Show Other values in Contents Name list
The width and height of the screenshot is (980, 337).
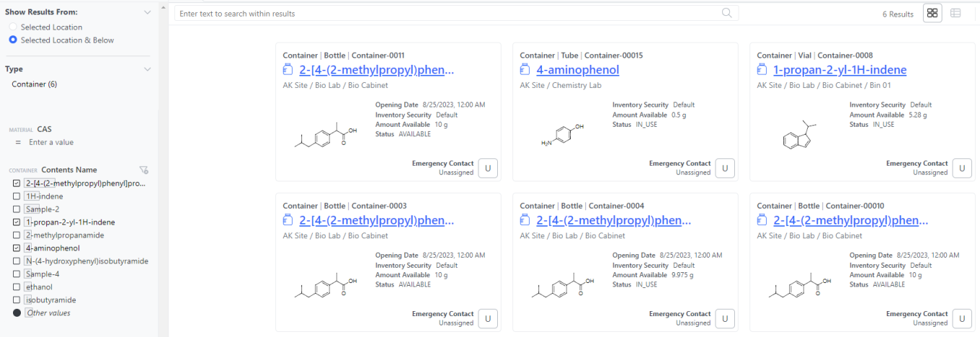coord(48,313)
